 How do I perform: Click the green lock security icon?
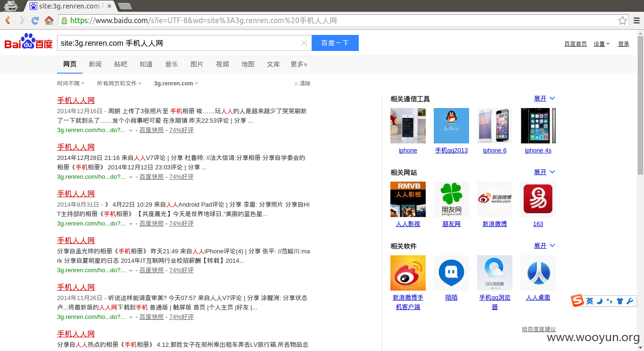pyautogui.click(x=65, y=20)
